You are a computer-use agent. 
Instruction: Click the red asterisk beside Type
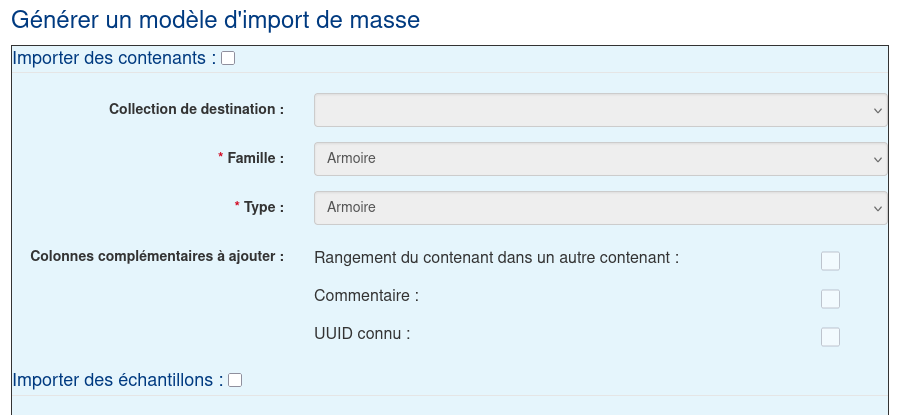(x=237, y=207)
